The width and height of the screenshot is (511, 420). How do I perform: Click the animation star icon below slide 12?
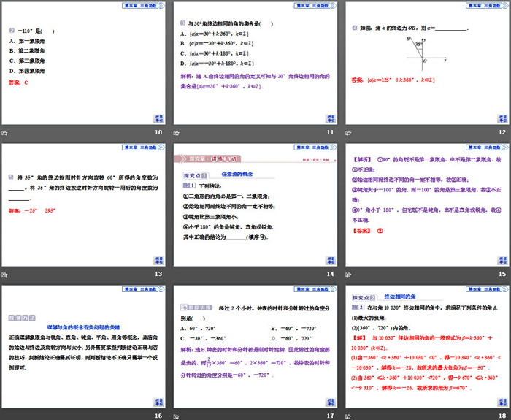click(x=348, y=132)
